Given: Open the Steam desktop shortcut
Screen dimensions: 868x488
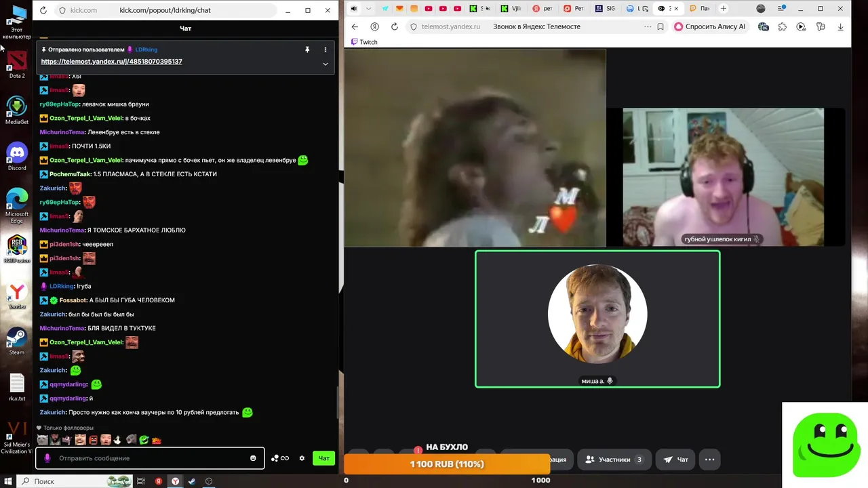Looking at the screenshot, I should click(x=17, y=340).
